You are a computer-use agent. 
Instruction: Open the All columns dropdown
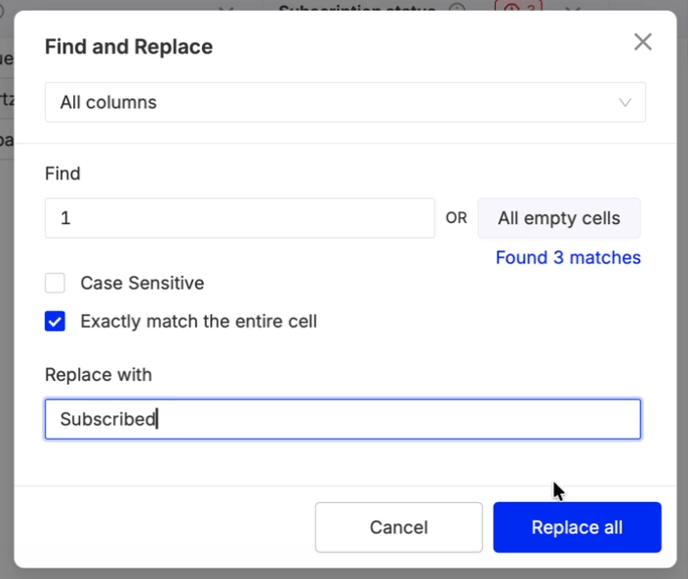coord(344,102)
